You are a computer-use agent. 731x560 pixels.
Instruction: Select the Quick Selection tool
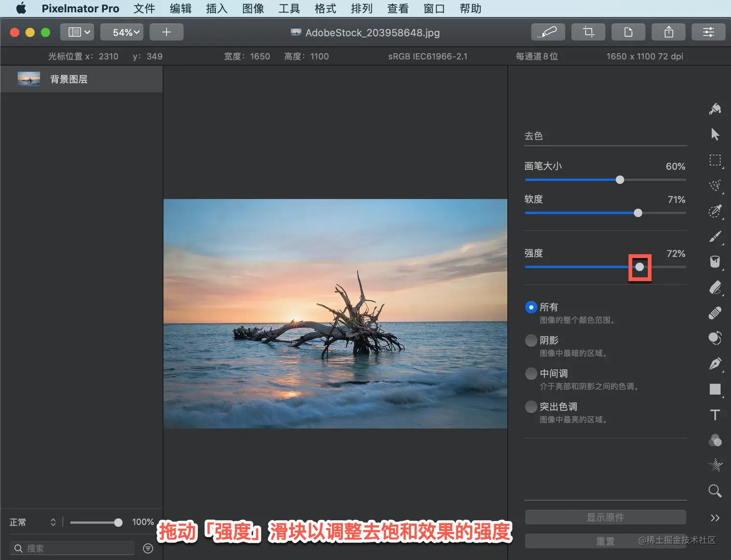(x=715, y=211)
